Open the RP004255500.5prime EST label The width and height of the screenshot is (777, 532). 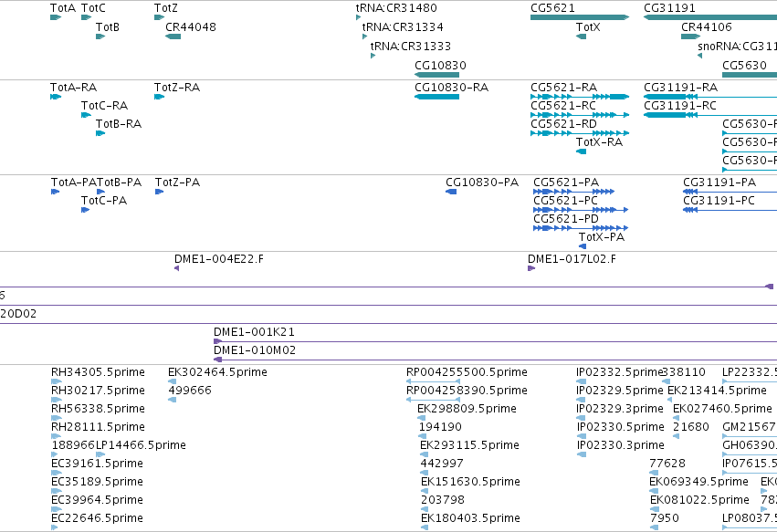click(467, 372)
